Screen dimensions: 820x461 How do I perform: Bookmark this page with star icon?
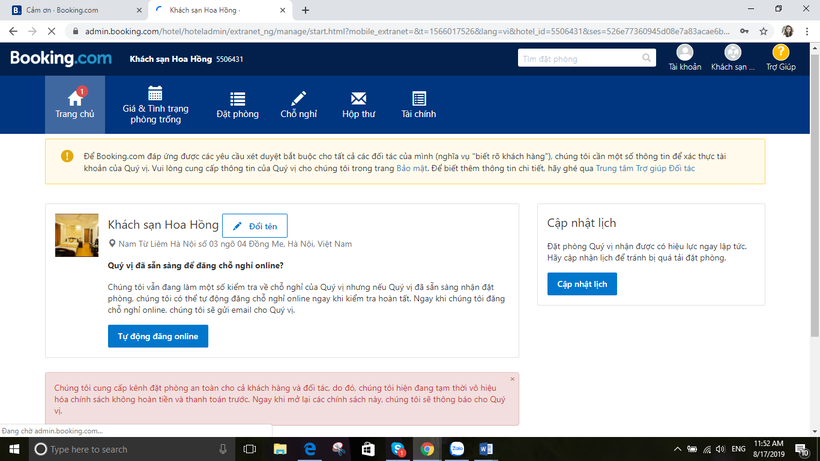[x=764, y=31]
